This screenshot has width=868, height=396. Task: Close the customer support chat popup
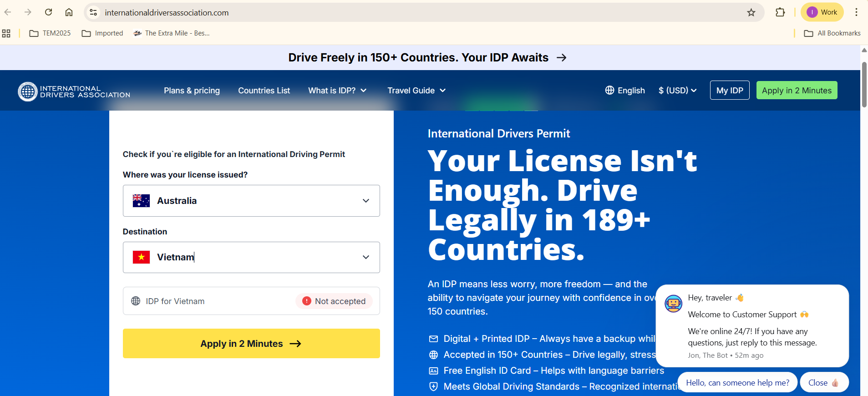coord(823,383)
